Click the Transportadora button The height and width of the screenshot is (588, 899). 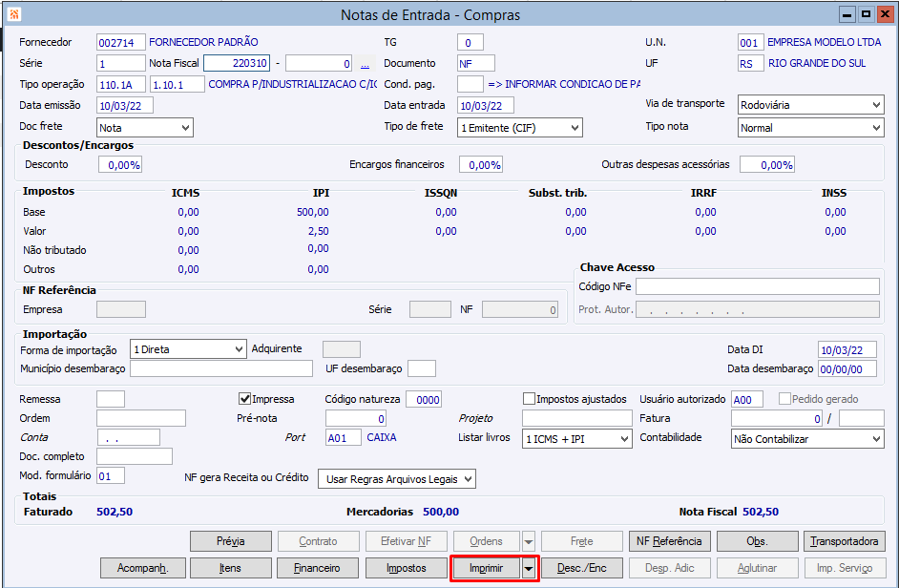click(x=844, y=541)
